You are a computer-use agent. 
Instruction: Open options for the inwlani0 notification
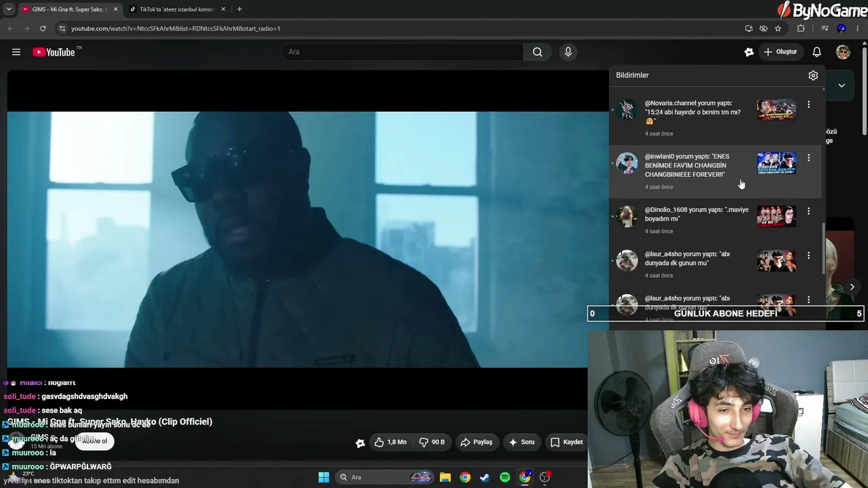click(x=808, y=158)
